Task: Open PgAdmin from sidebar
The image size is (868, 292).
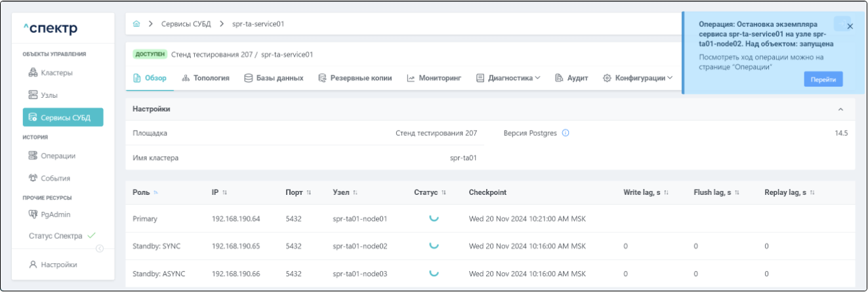Action: click(56, 214)
